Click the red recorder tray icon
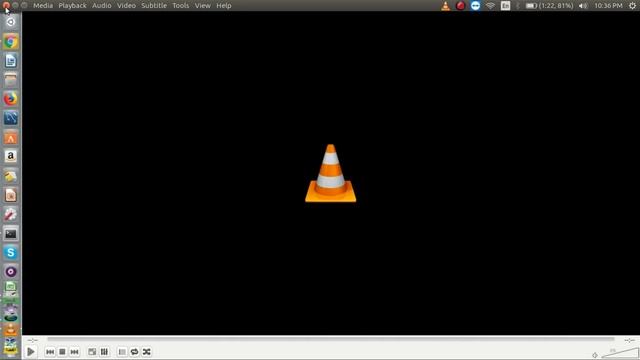 (x=460, y=6)
